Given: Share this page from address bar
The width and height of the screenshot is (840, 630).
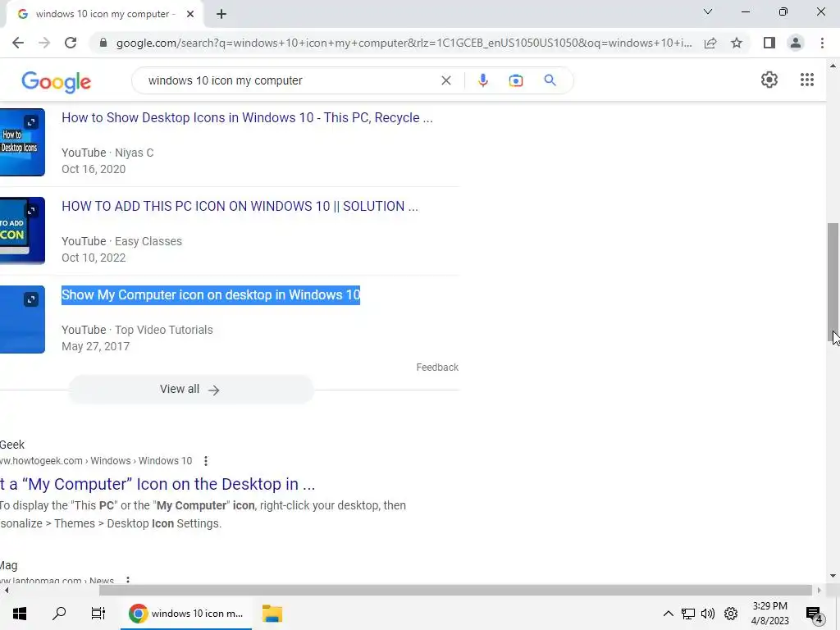Looking at the screenshot, I should click(710, 43).
